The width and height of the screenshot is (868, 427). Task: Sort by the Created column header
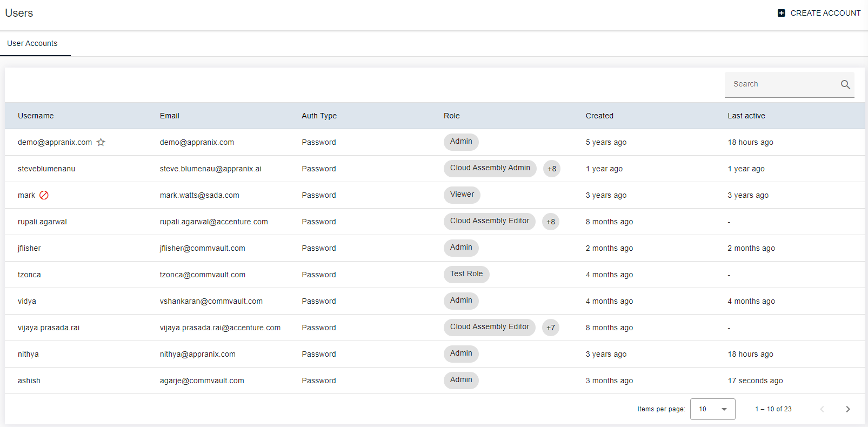[599, 116]
